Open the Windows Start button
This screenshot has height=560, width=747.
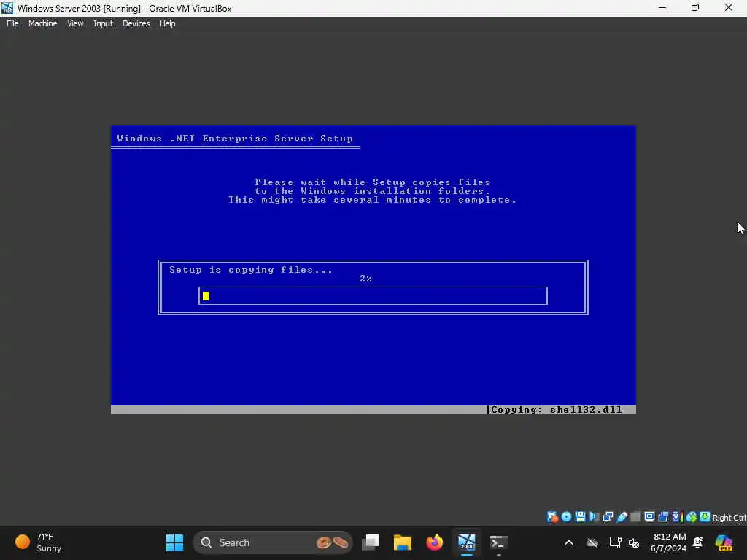coord(175,542)
